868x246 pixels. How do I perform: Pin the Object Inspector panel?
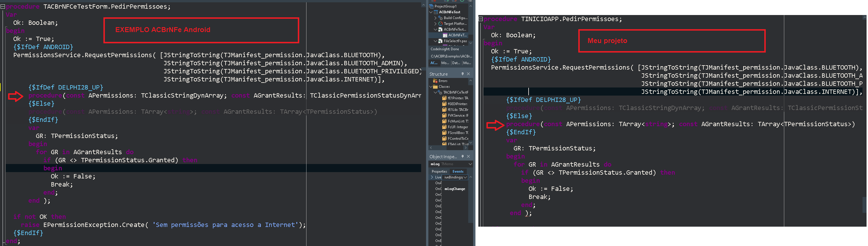462,156
